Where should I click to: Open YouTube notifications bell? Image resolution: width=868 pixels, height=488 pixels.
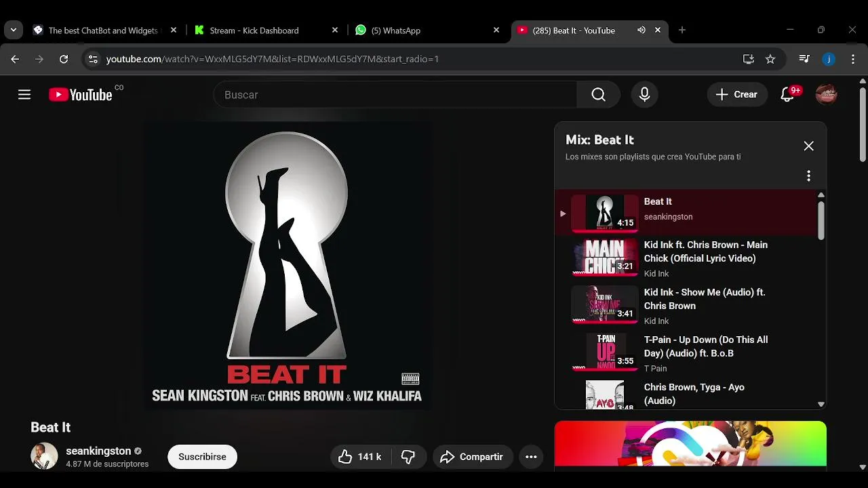(x=787, y=95)
